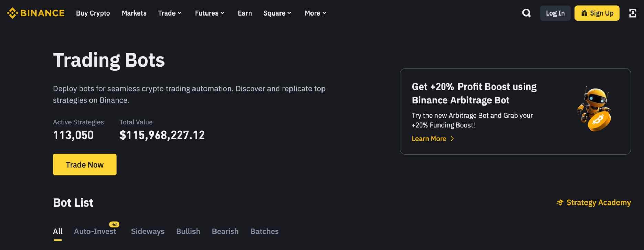Screen dimensions: 644x250
Task: Switch to the Sideways tab
Action: 148,231
